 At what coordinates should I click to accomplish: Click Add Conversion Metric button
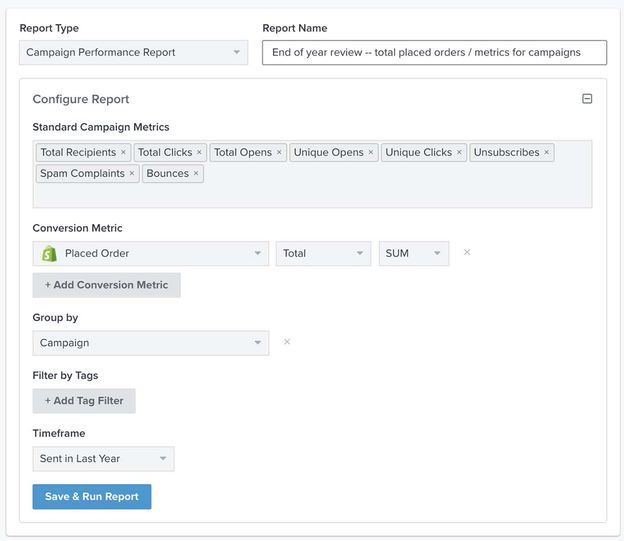pos(106,285)
